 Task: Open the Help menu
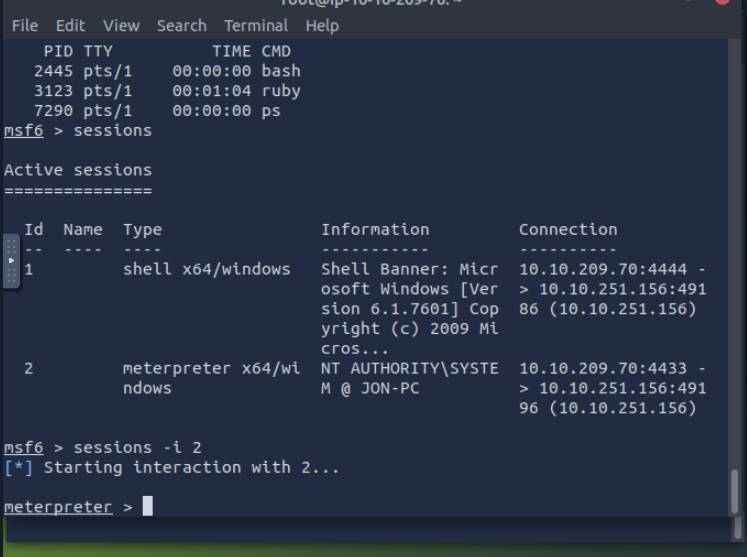(322, 26)
